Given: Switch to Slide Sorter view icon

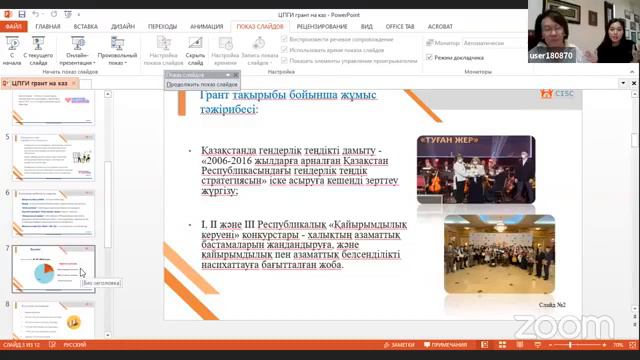Looking at the screenshot, I should point(502,345).
